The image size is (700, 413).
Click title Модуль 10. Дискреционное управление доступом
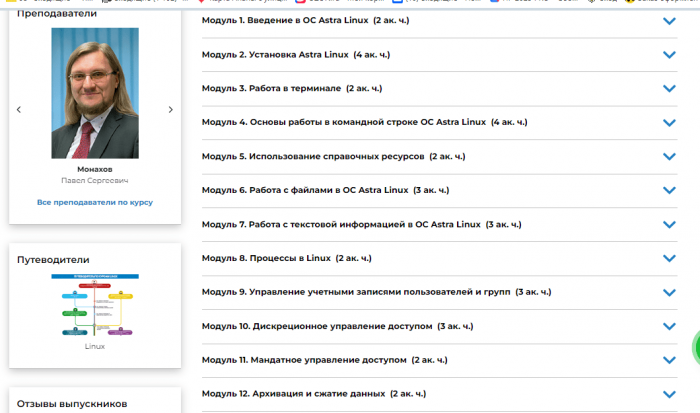coord(338,326)
